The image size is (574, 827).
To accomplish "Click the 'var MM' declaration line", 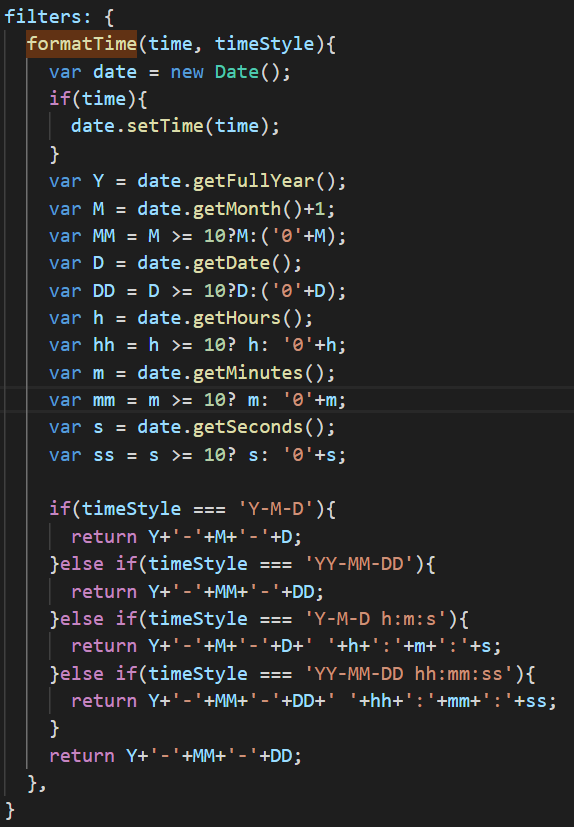I will (x=198, y=236).
